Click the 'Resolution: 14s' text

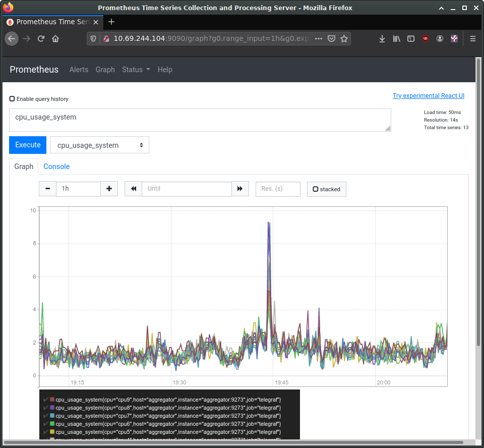tap(441, 120)
